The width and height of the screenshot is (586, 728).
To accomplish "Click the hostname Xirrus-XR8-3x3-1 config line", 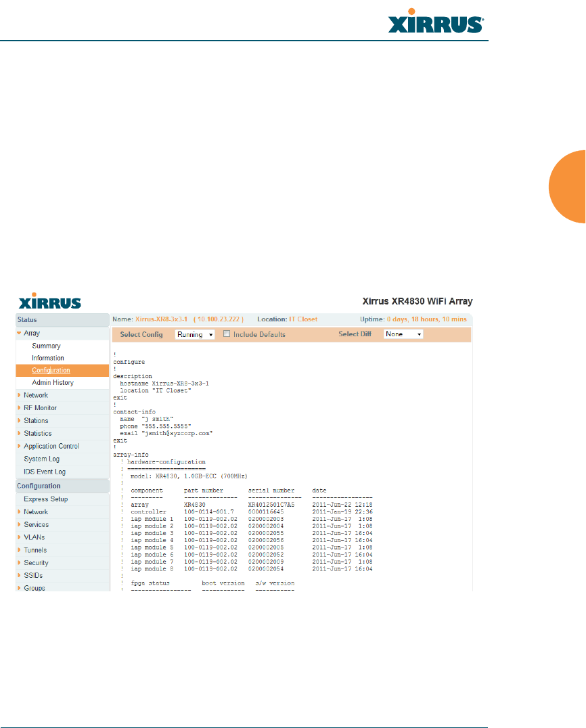I will (164, 384).
